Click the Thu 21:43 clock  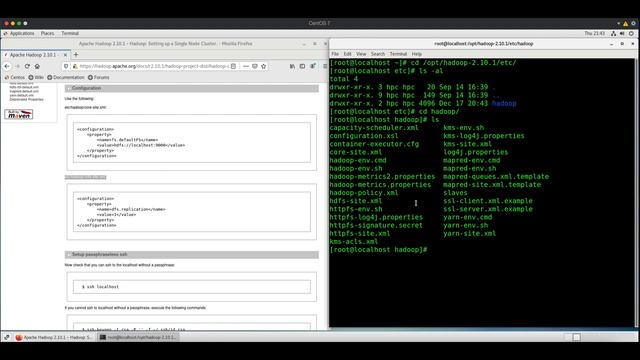tap(594, 33)
